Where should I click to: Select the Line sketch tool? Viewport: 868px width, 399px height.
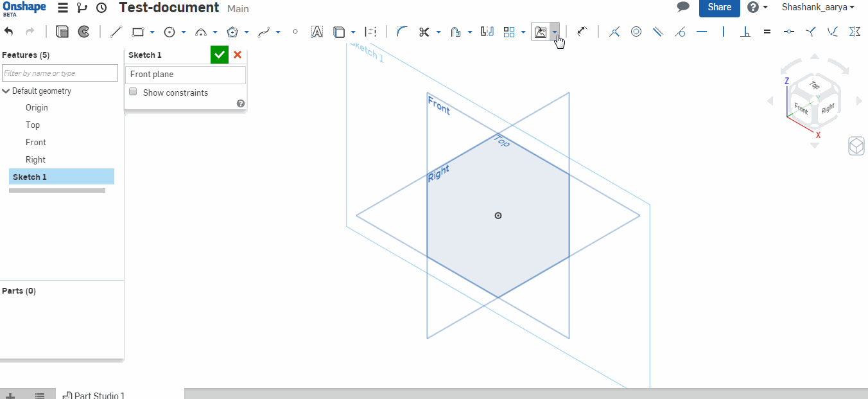pos(116,31)
